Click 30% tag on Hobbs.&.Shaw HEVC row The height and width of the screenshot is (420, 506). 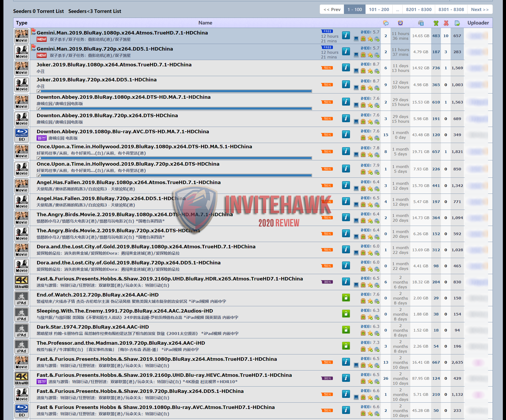[327, 378]
